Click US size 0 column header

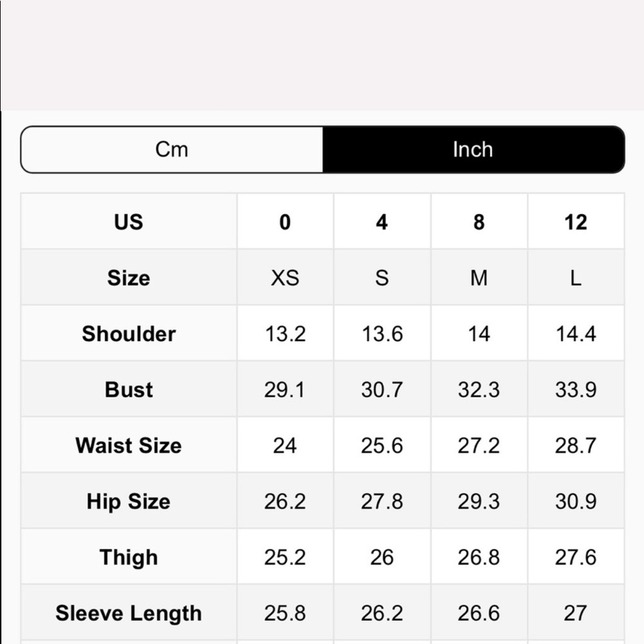pos(285,222)
